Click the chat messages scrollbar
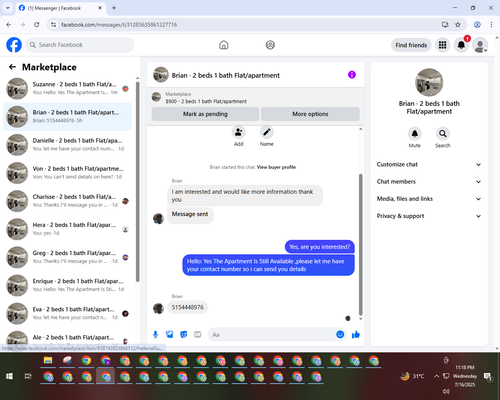This screenshot has width=500, height=400. [360, 244]
